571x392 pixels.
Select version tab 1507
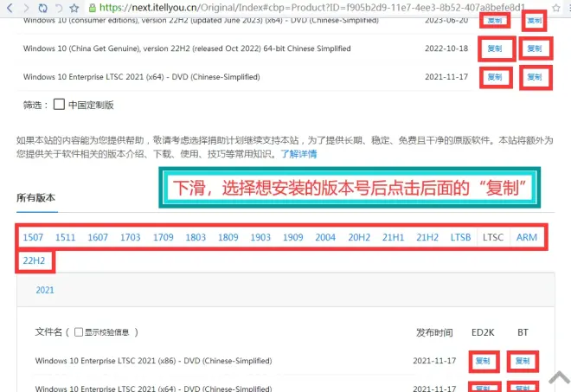33,237
